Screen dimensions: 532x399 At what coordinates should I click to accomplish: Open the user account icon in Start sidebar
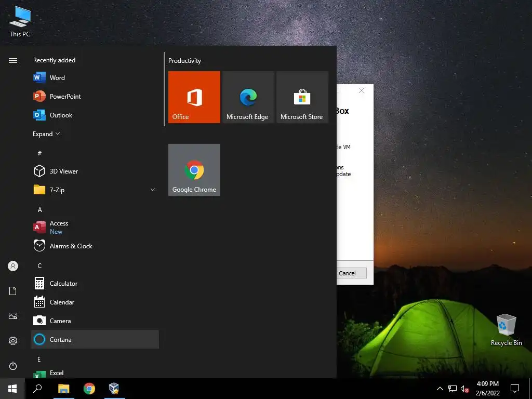tap(13, 266)
